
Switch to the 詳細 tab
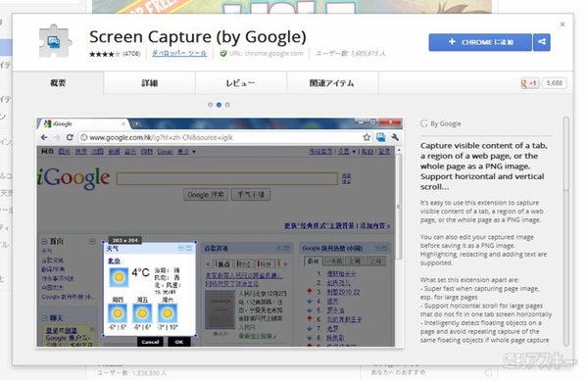pyautogui.click(x=150, y=83)
